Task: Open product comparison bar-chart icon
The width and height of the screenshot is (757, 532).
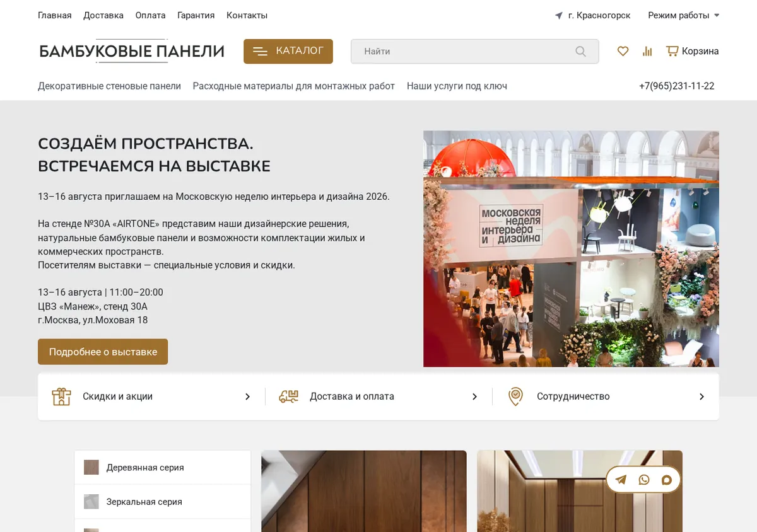Action: (647, 51)
